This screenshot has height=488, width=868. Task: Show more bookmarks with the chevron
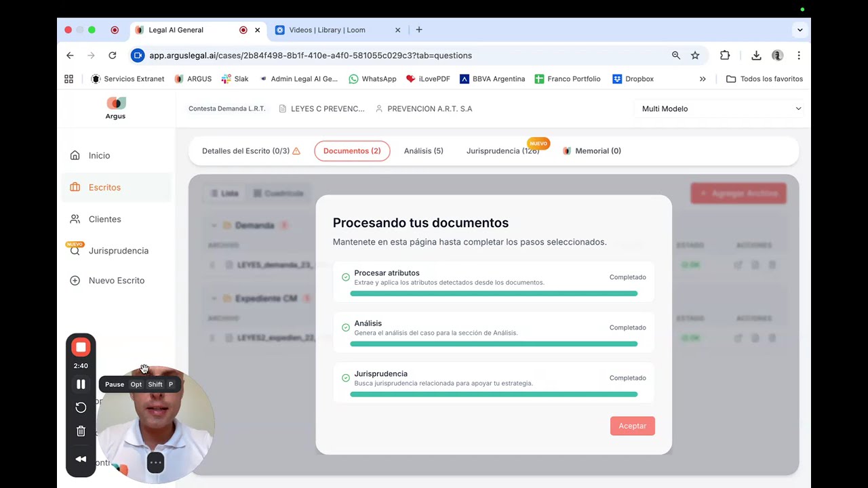(703, 79)
